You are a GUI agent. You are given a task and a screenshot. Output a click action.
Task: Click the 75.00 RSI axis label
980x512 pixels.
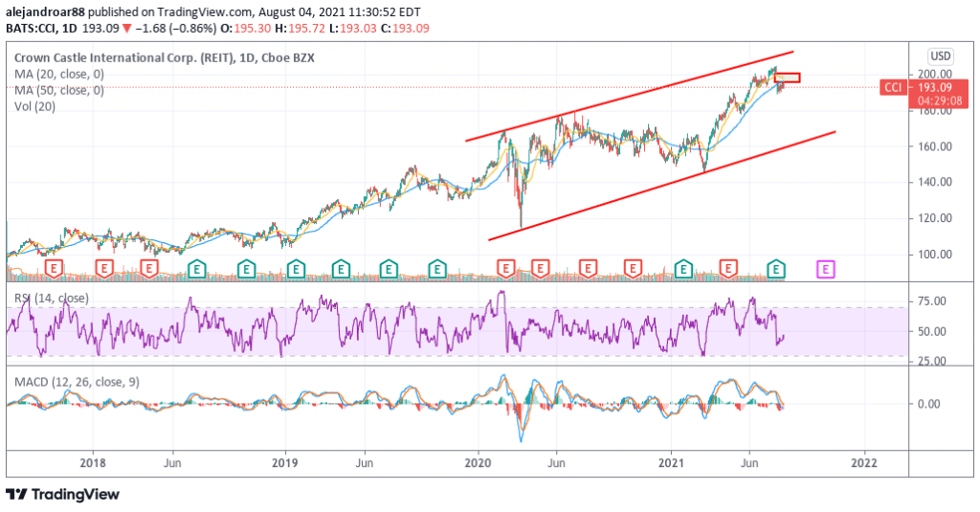tap(931, 301)
